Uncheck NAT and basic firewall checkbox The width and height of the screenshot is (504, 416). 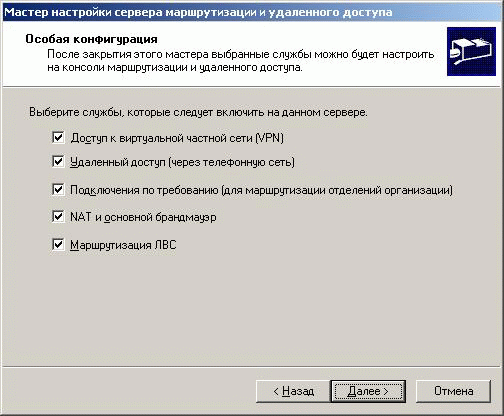tap(58, 217)
